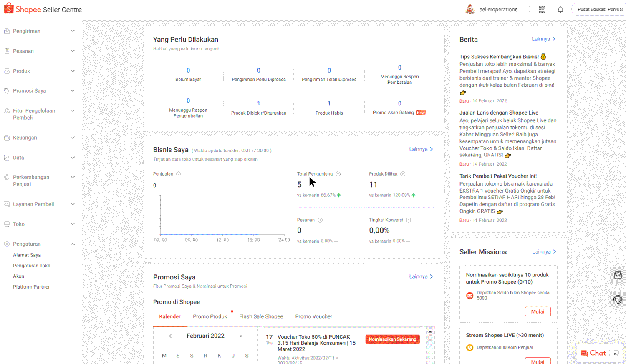Image resolution: width=626 pixels, height=364 pixels.
Task: Open the Chat widget
Action: pyautogui.click(x=593, y=353)
